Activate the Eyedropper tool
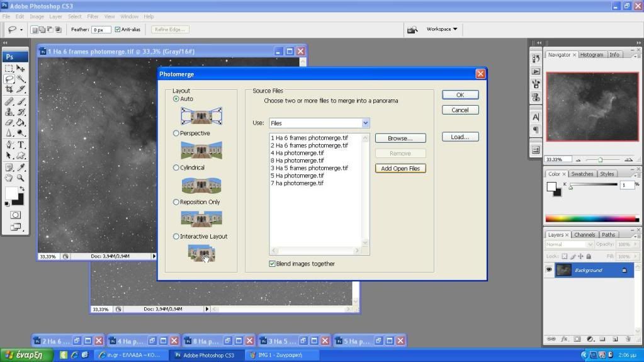Viewport: 644px width, 362px height. click(21, 167)
